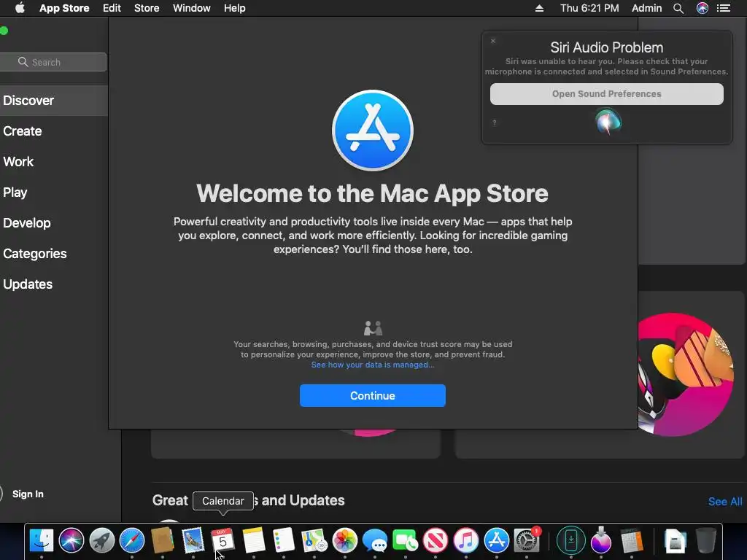Select Develop in the sidebar
The height and width of the screenshot is (560, 747).
coord(54,223)
